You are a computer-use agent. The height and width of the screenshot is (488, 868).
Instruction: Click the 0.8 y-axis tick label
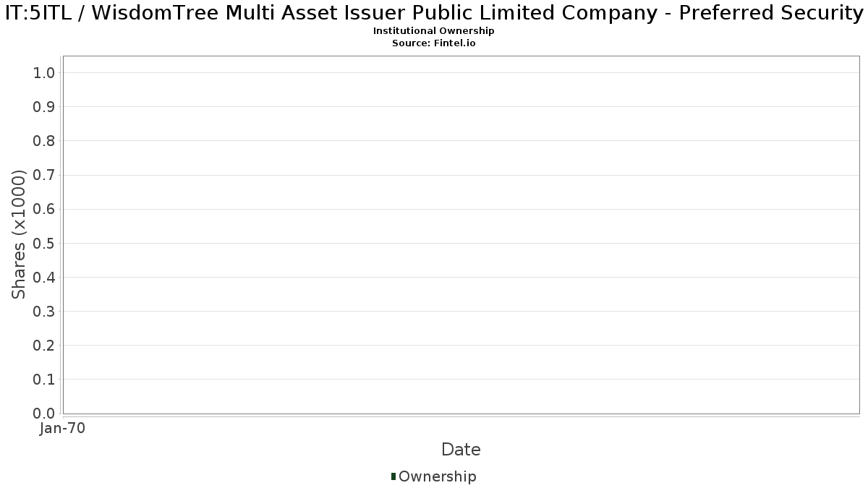(x=44, y=140)
